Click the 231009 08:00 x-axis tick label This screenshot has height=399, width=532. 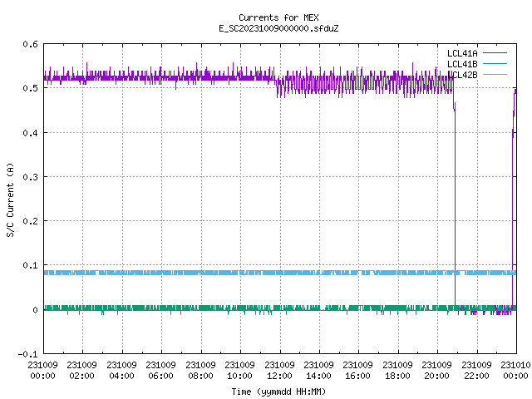click(x=200, y=370)
